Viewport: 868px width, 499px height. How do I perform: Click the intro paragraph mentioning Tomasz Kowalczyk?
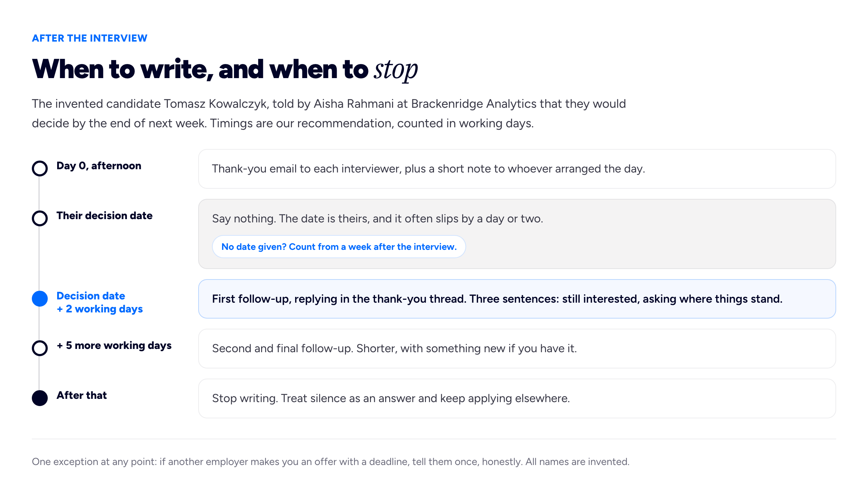point(329,114)
